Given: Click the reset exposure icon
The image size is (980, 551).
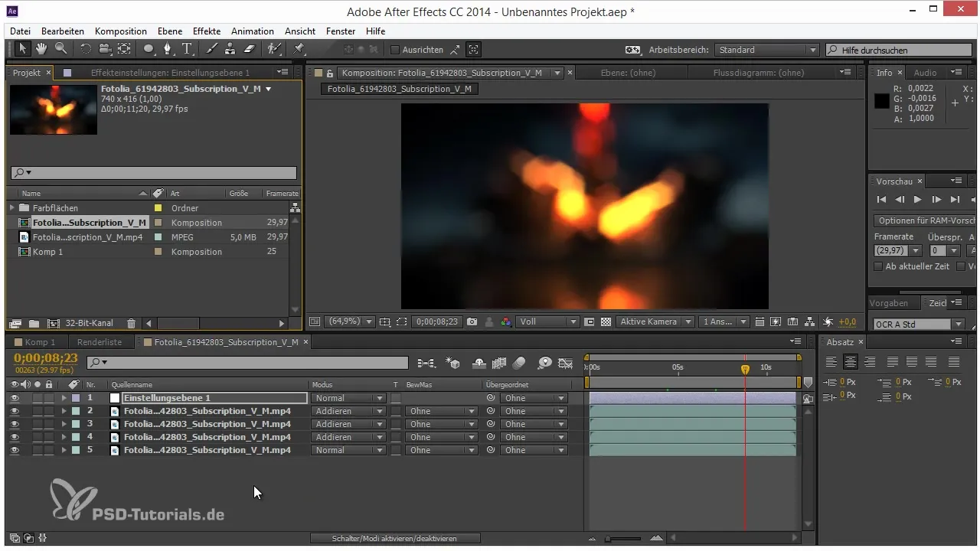Looking at the screenshot, I should (x=828, y=322).
